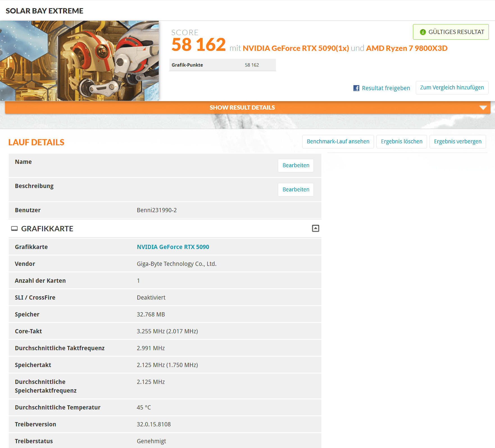Click SLI / CrossFire value Deaktiviert
Image resolution: width=495 pixels, height=448 pixels.
[x=151, y=298]
